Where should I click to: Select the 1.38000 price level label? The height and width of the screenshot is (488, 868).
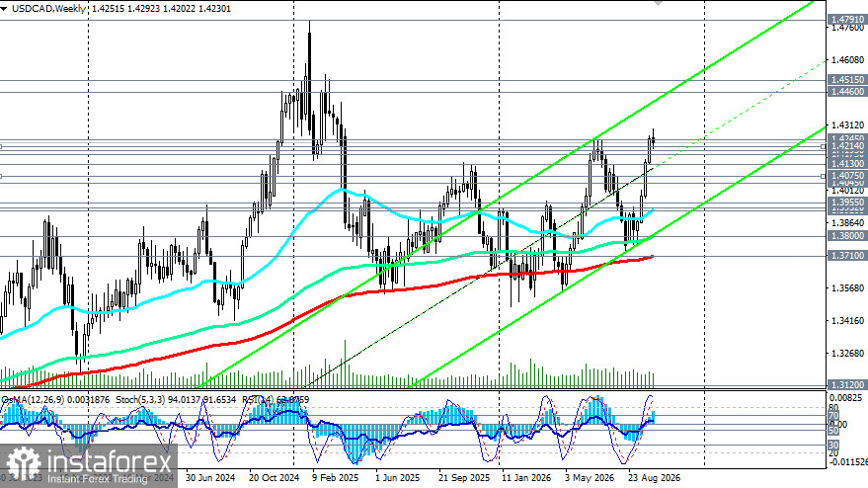(847, 236)
